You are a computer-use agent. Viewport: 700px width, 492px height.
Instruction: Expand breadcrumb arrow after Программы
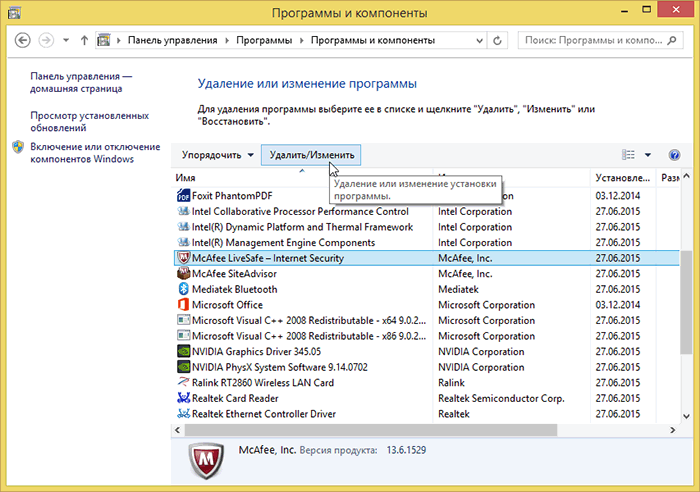(302, 41)
